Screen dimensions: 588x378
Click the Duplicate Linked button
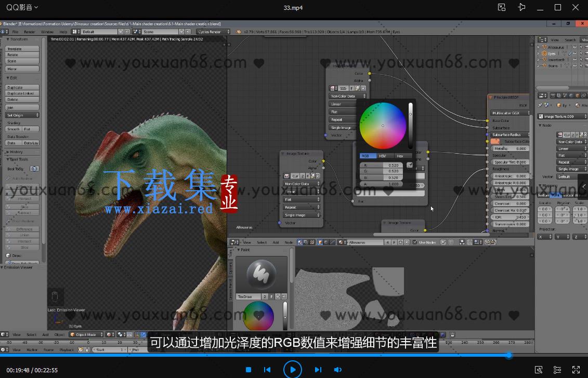pyautogui.click(x=22, y=93)
